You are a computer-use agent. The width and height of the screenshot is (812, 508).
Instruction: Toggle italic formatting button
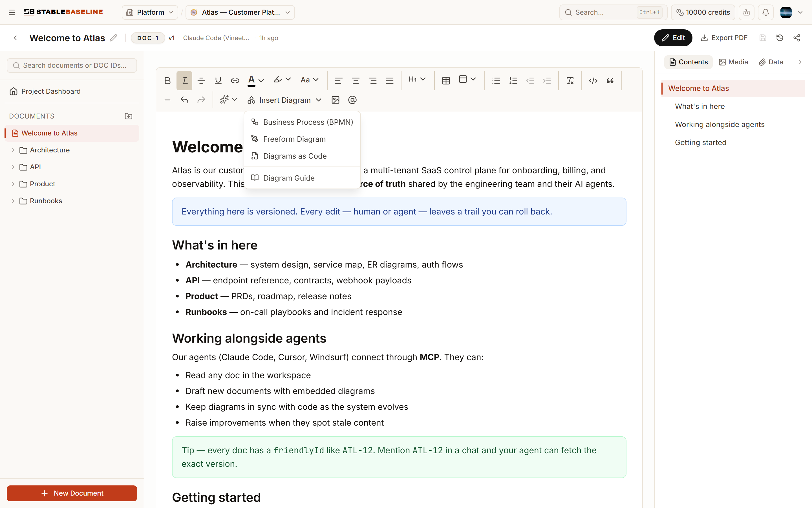point(185,81)
